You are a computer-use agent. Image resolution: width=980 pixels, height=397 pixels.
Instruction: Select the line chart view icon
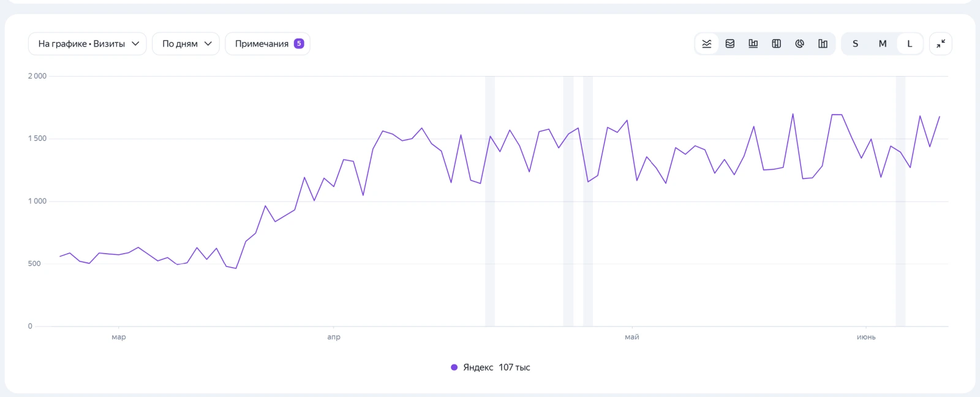(x=707, y=43)
